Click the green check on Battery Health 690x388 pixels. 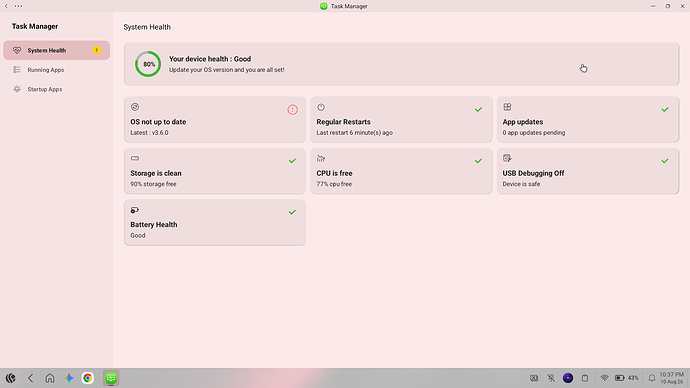click(x=292, y=212)
